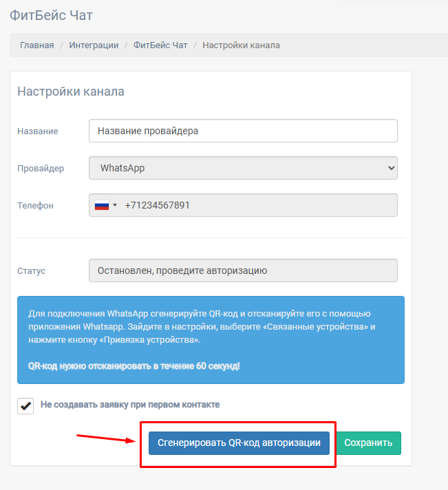Expand the WhatsApp provider dropdown
The width and height of the screenshot is (448, 490).
tap(243, 168)
